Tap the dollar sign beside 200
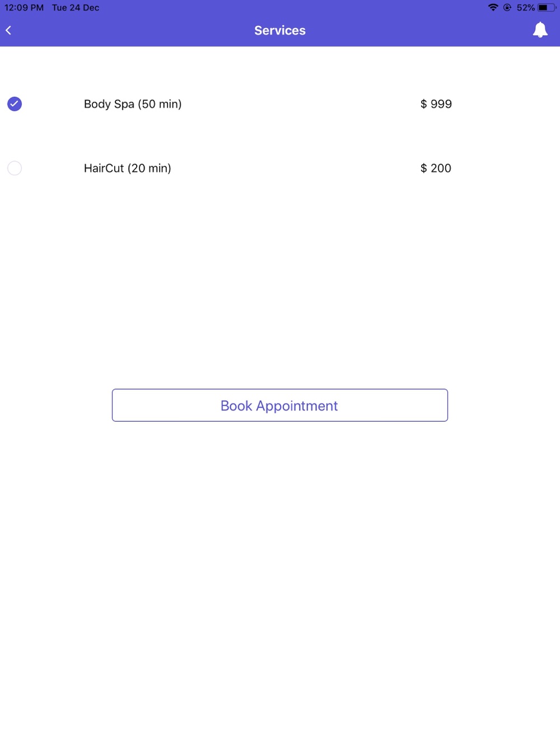 coord(424,168)
